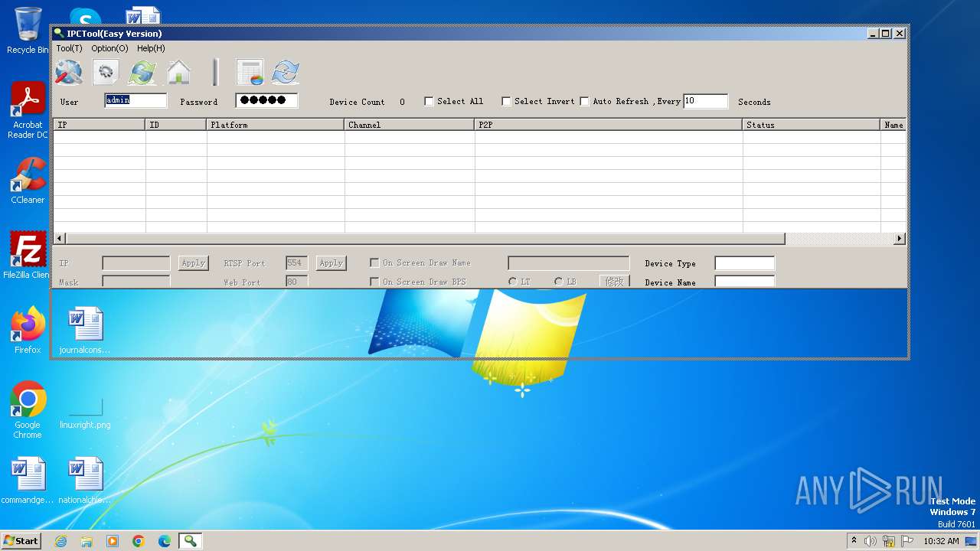Select nationalchie Word document icon
The width and height of the screenshot is (980, 551).
(85, 480)
